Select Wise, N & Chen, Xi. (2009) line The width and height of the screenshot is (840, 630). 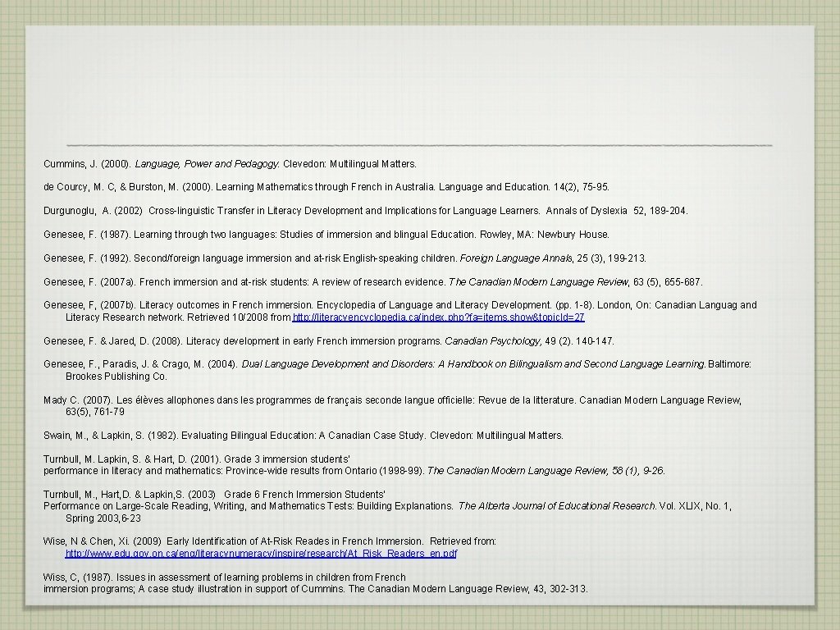pos(269,541)
